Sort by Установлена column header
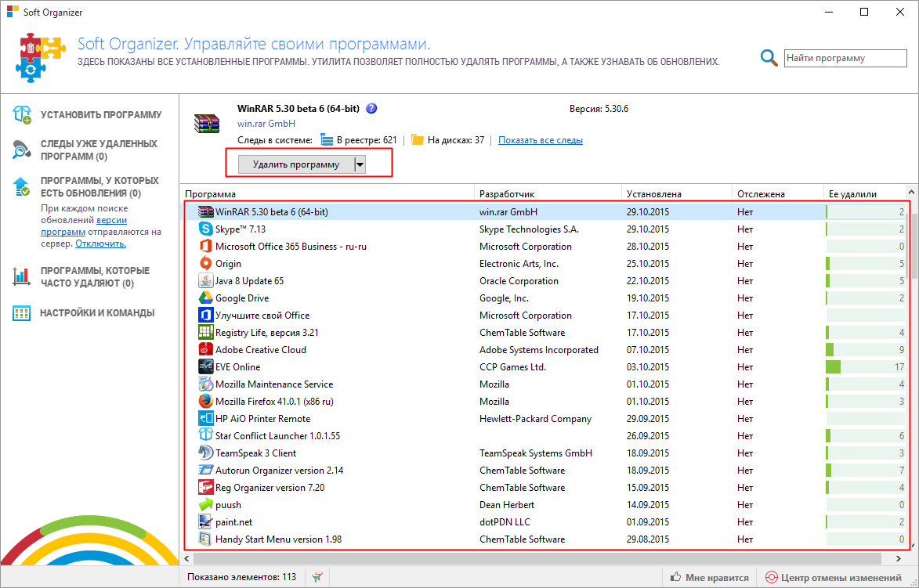Image resolution: width=919 pixels, height=588 pixels. [x=677, y=194]
